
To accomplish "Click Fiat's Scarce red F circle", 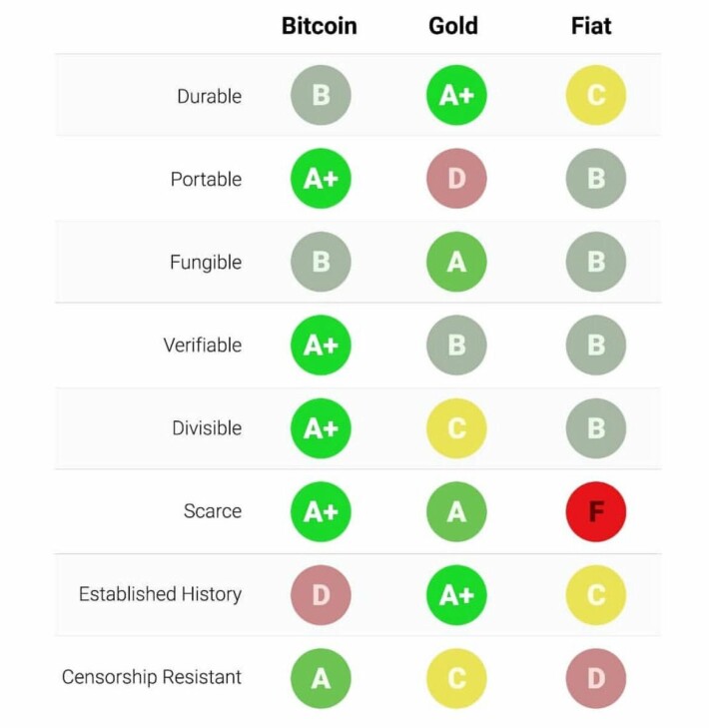I will coord(596,511).
